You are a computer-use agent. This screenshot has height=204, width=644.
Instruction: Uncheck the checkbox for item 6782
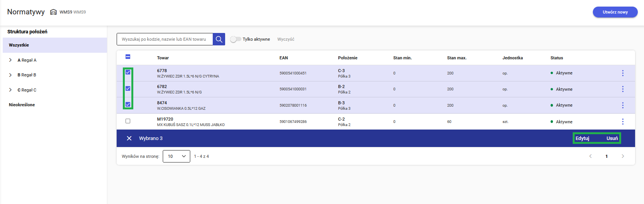pyautogui.click(x=128, y=88)
